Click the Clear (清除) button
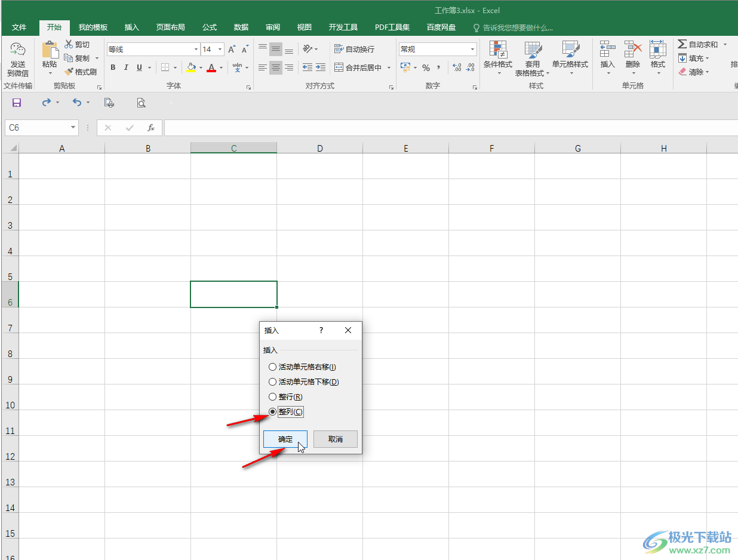Viewport: 738px width, 560px height. click(694, 72)
